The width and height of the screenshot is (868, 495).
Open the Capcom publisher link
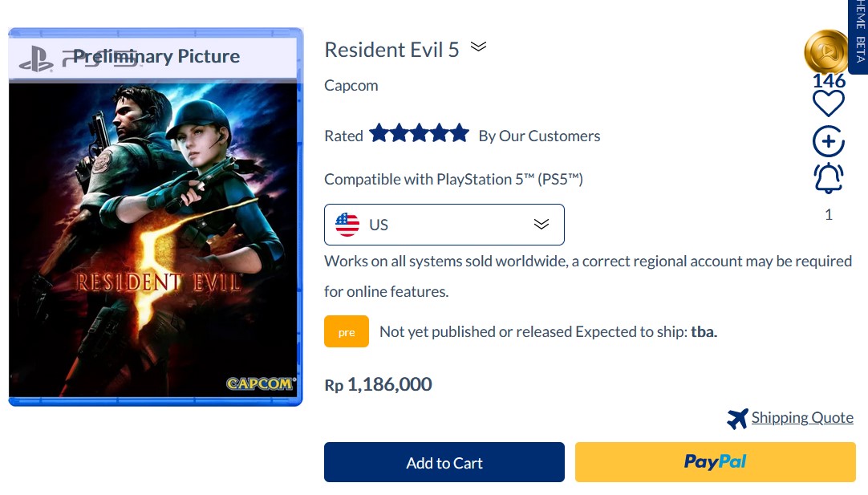[x=351, y=86]
